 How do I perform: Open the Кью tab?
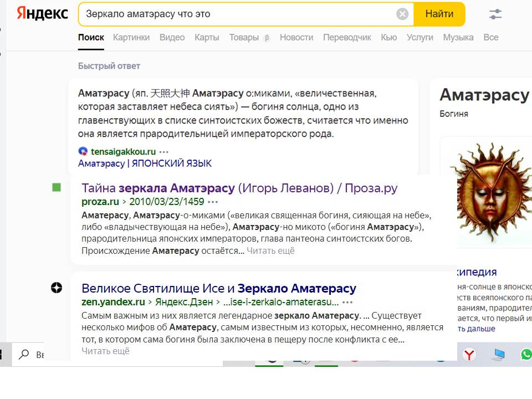point(389,37)
